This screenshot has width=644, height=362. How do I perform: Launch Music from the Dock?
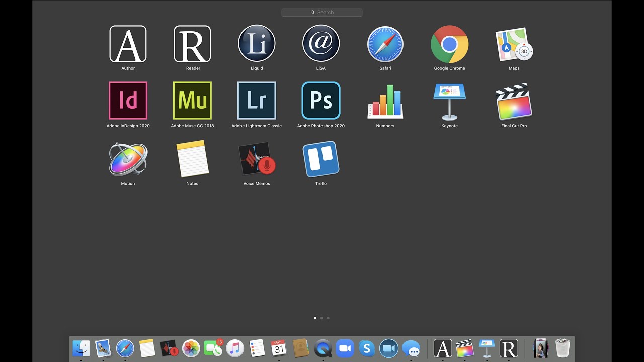coord(235,348)
